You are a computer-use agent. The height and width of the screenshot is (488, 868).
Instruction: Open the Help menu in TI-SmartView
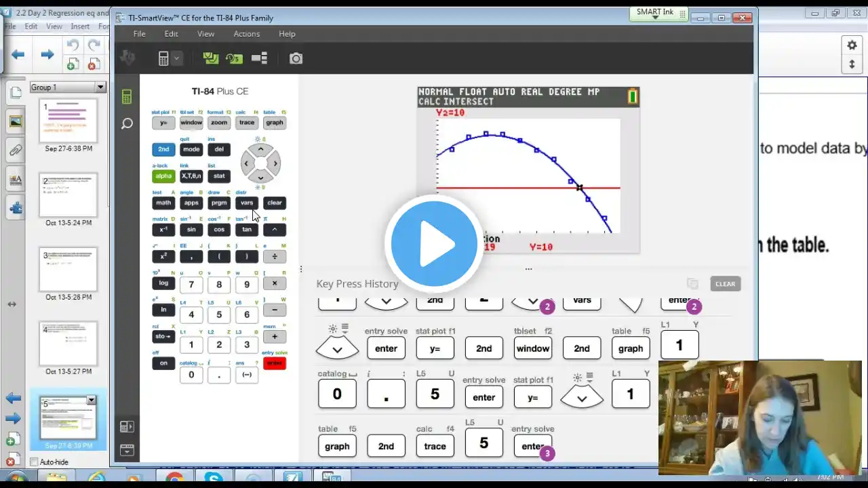coord(287,34)
